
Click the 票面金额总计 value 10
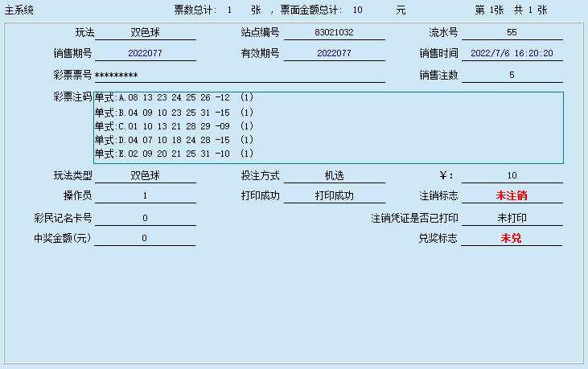tap(357, 10)
